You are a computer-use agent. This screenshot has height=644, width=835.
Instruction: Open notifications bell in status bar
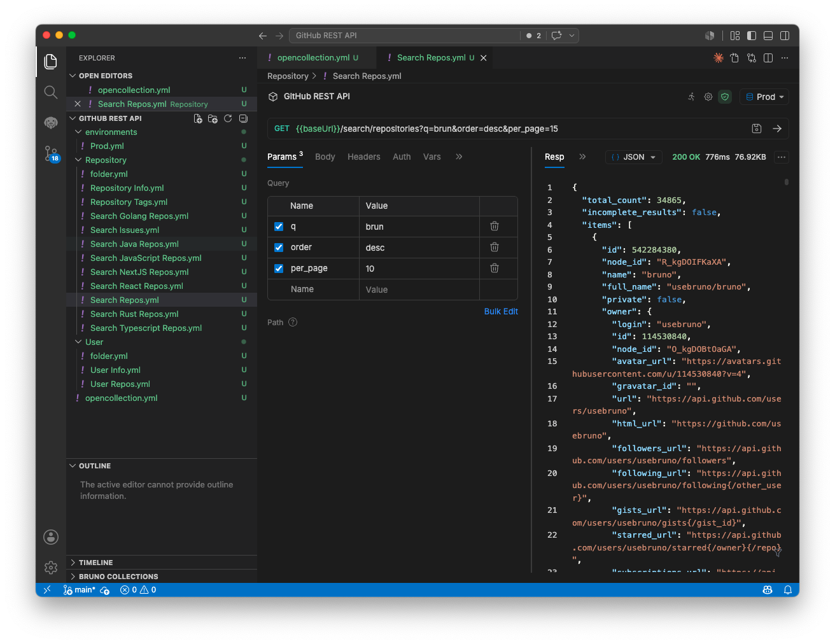(787, 590)
